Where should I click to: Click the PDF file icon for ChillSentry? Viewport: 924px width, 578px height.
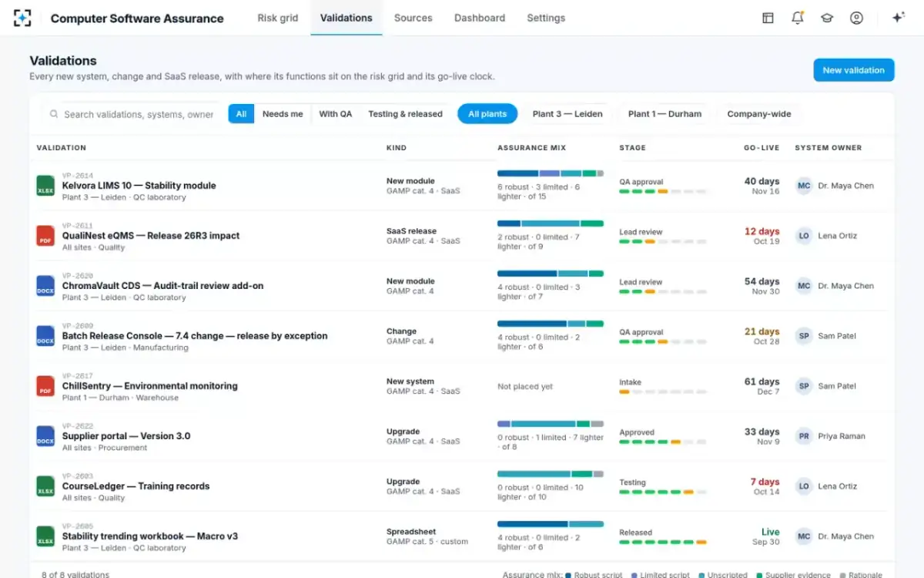[x=45, y=386]
